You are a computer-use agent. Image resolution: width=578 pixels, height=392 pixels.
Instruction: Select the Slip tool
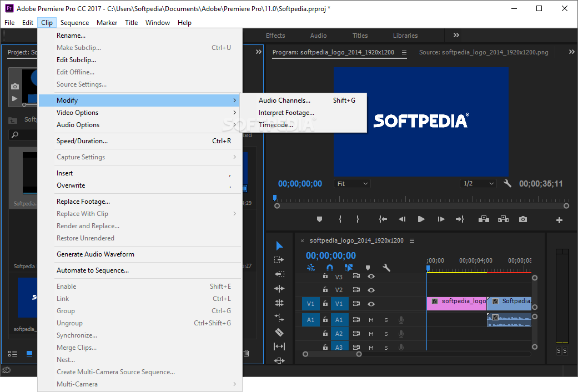coord(279,346)
